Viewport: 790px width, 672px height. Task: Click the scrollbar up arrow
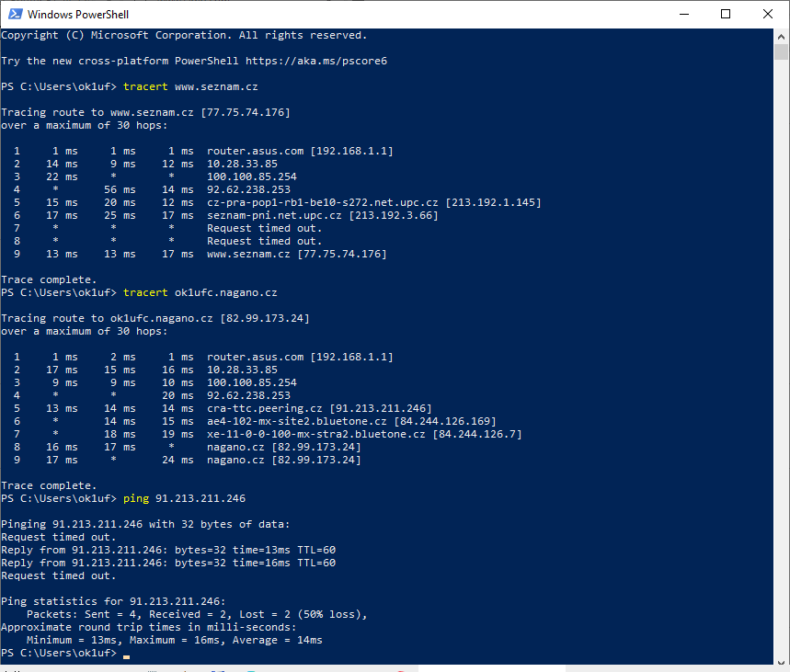tap(782, 35)
